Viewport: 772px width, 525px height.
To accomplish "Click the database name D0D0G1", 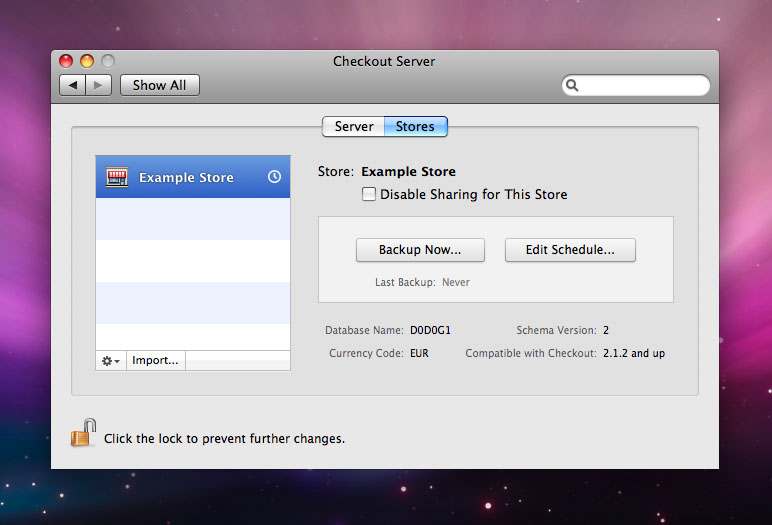I will point(430,330).
